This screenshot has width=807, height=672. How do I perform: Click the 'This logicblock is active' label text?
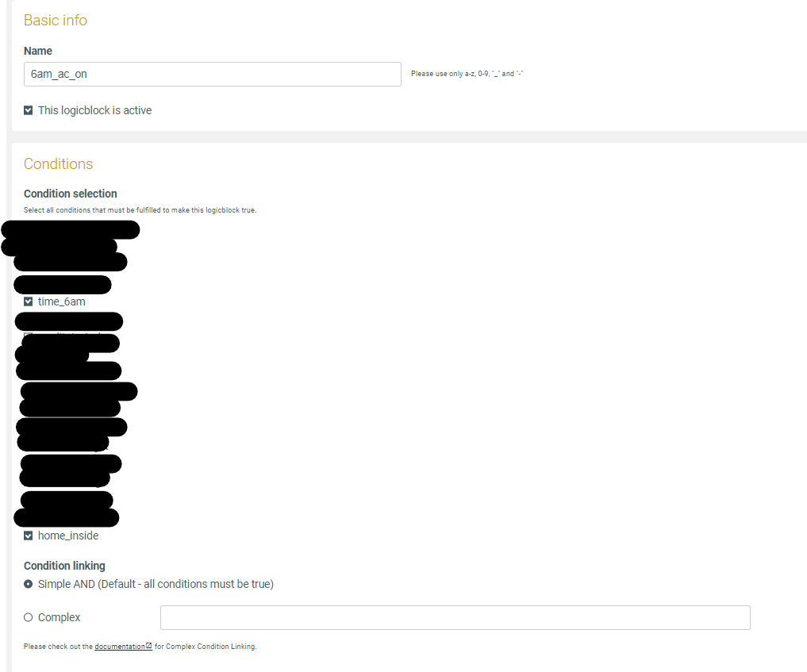pyautogui.click(x=94, y=110)
